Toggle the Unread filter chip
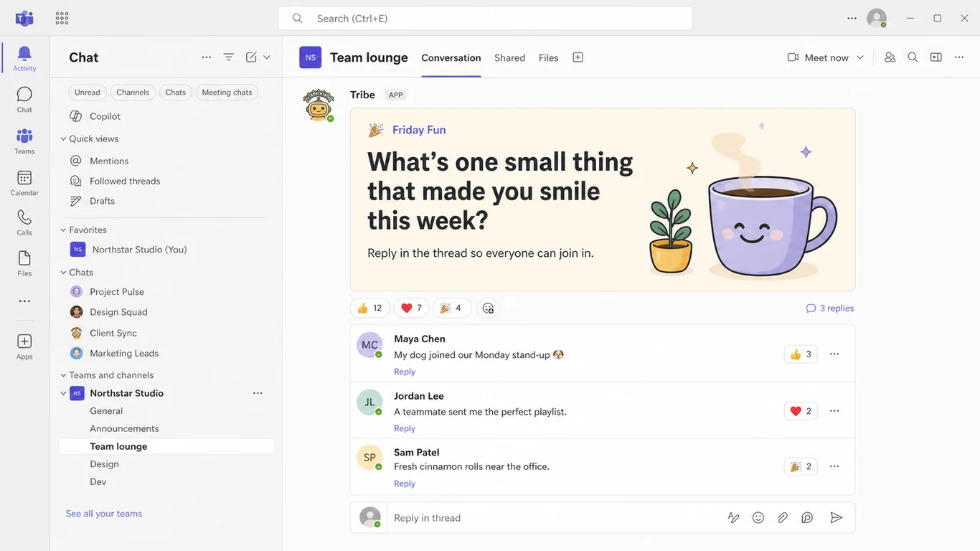980x551 pixels. (88, 93)
